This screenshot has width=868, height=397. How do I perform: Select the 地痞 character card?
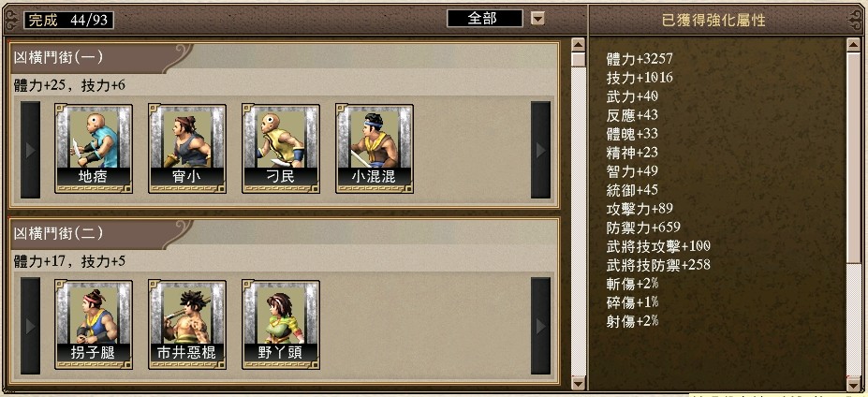tap(94, 148)
